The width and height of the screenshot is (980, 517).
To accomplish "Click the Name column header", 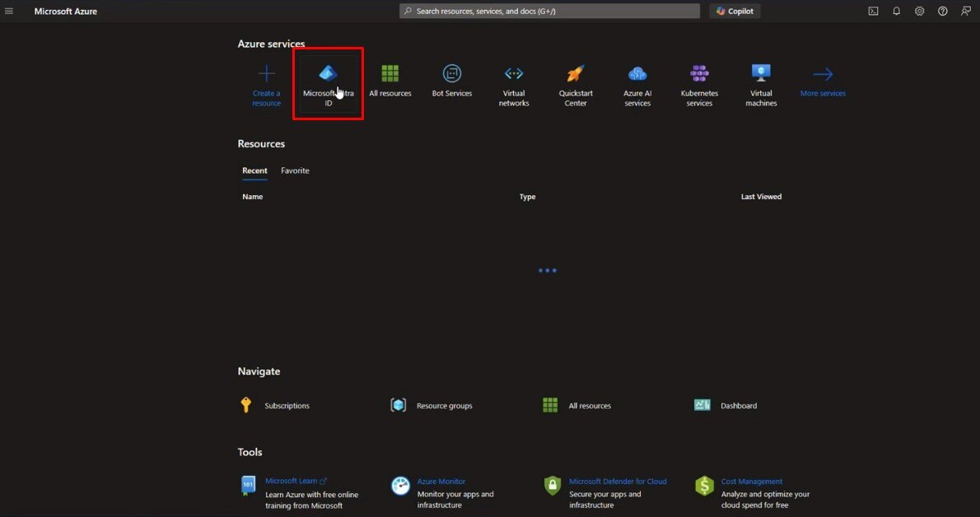I will point(253,196).
